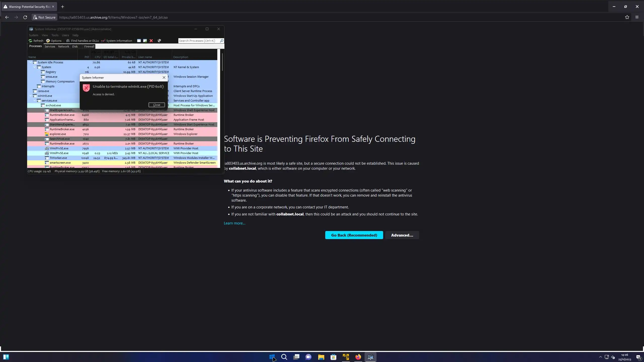Close the access denied error dialog
The width and height of the screenshot is (644, 362).
point(156,105)
